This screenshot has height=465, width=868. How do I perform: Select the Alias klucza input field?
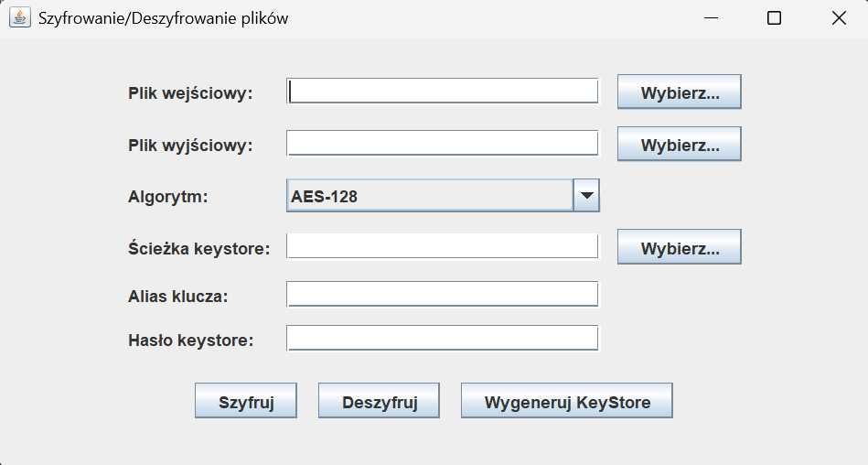tap(443, 294)
